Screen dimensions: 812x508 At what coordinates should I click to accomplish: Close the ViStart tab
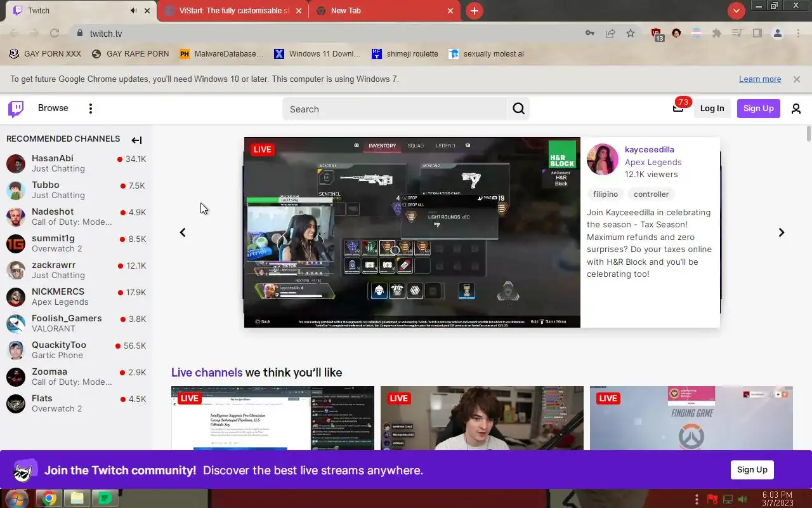tap(298, 11)
